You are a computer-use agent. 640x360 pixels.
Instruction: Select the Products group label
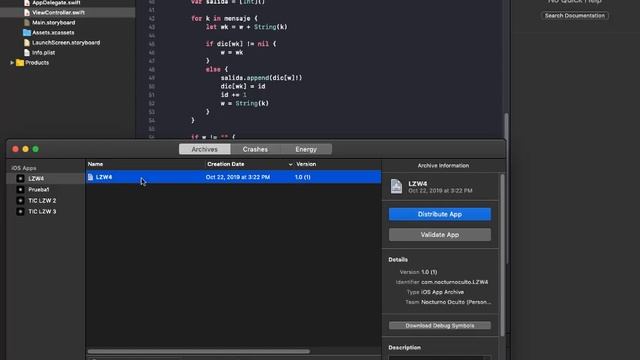(37, 63)
